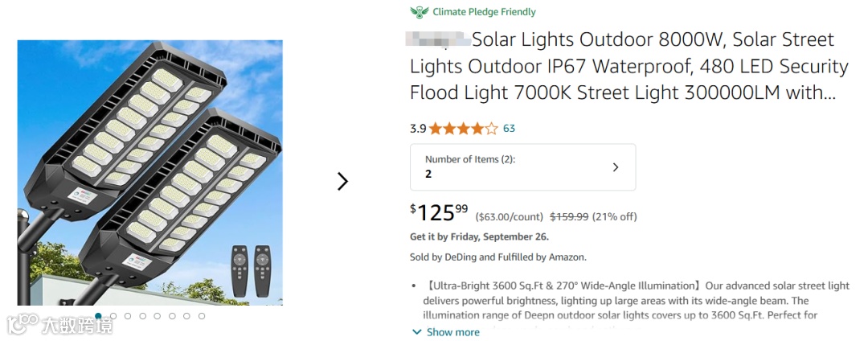Viewport: 868px width, 341px height.
Task: Click the Climate Pledge Friendly leaf icon
Action: (x=420, y=12)
